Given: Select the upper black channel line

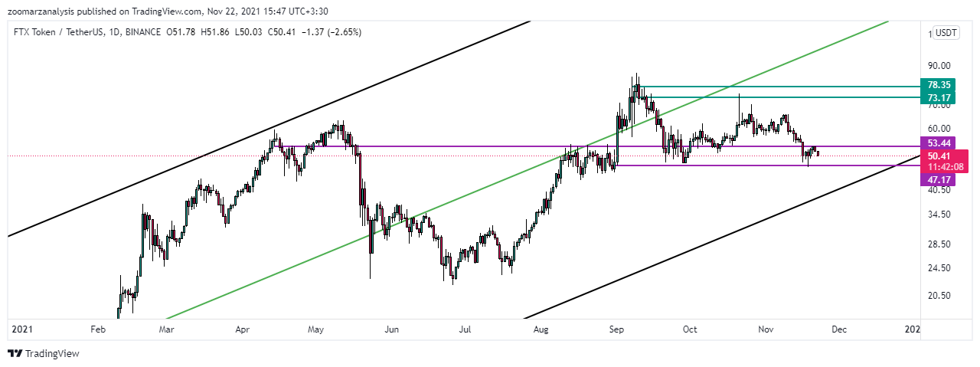Looking at the screenshot, I should click(268, 129).
